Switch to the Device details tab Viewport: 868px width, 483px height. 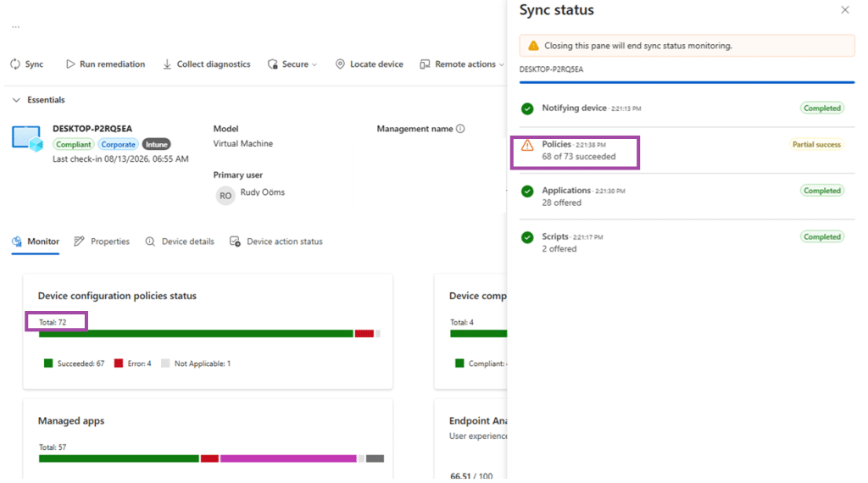(x=180, y=241)
